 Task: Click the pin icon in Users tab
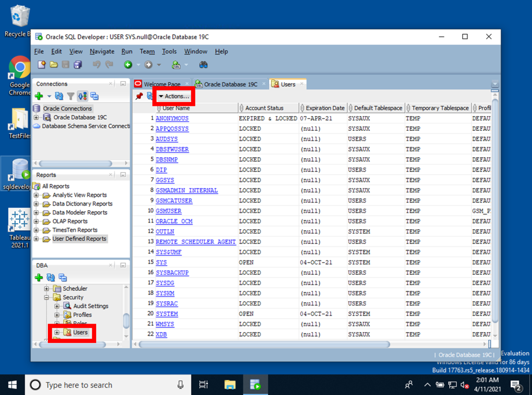coord(139,96)
